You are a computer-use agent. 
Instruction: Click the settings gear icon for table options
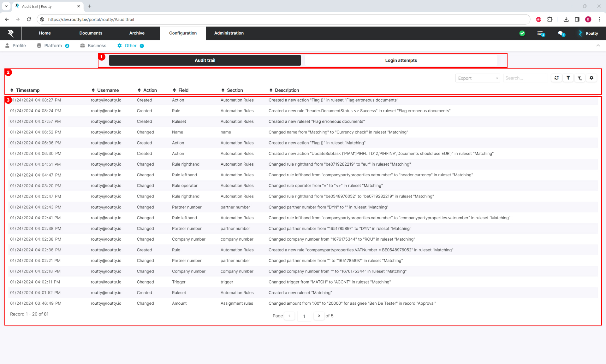[x=592, y=78]
